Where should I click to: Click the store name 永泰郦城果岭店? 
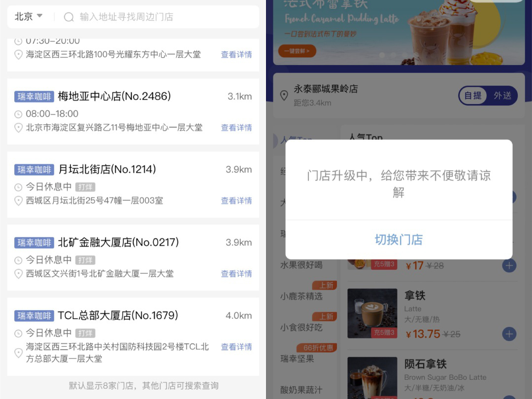point(326,89)
